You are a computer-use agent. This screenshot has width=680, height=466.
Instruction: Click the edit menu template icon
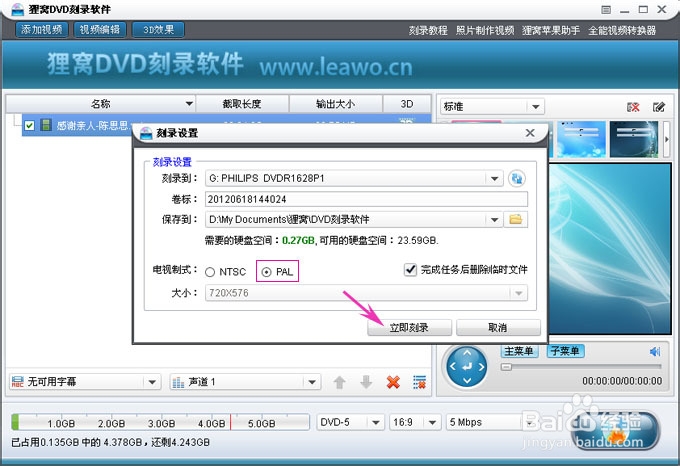point(659,107)
